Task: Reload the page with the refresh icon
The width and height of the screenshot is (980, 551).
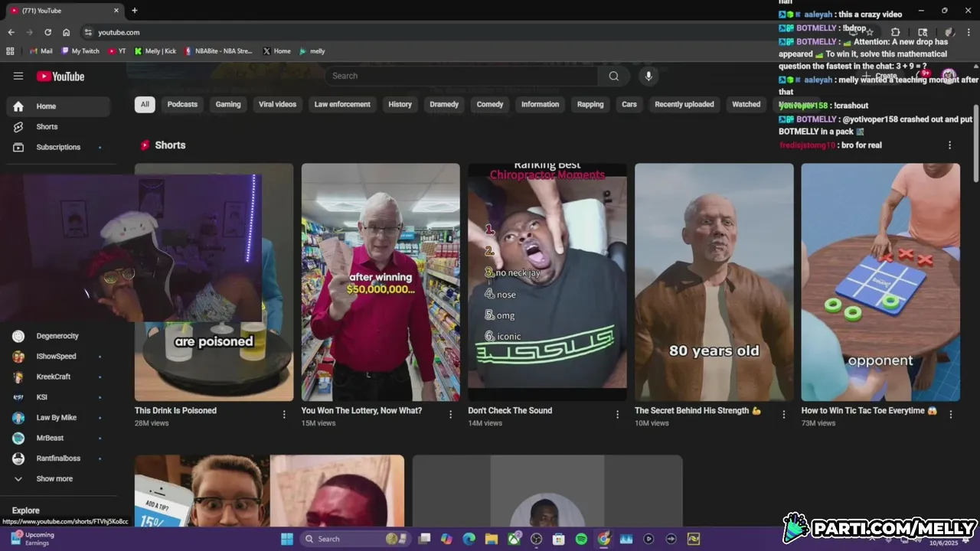Action: [x=47, y=32]
